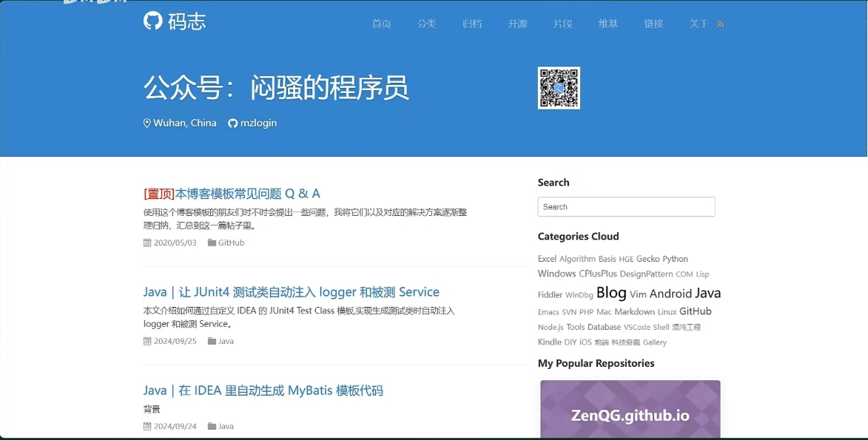Click the 码志 site title
868x440 pixels.
pos(186,21)
